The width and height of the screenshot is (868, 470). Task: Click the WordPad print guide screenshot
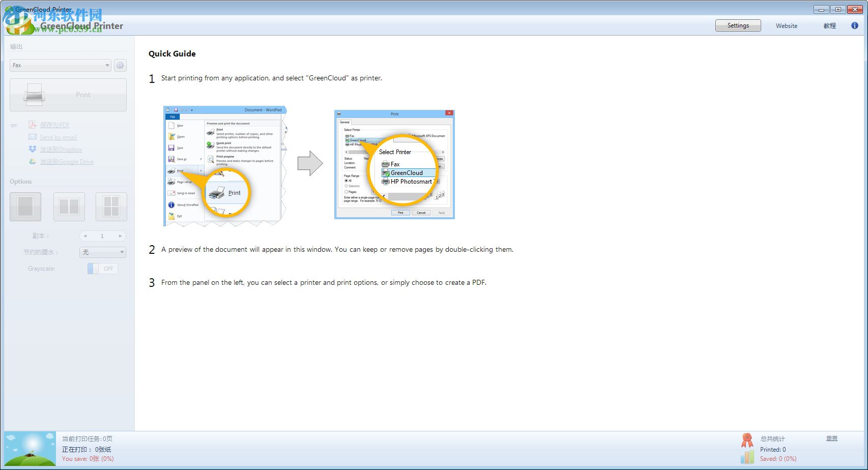[225, 166]
